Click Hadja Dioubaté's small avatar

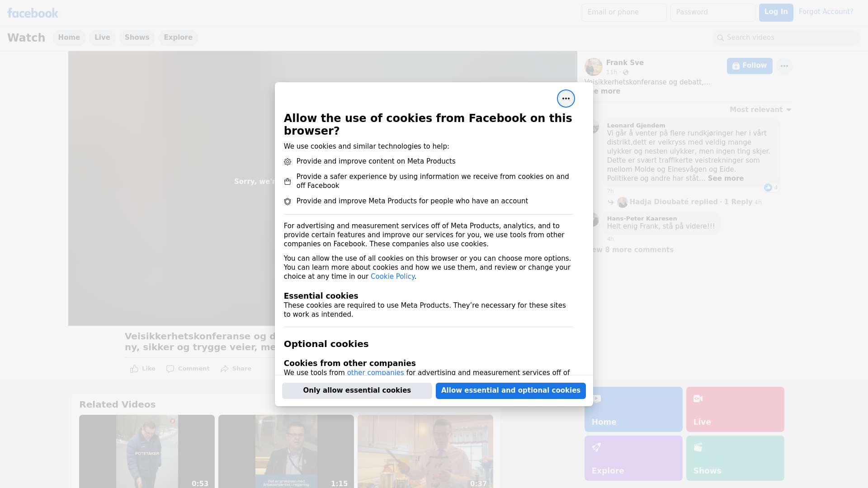(x=623, y=202)
